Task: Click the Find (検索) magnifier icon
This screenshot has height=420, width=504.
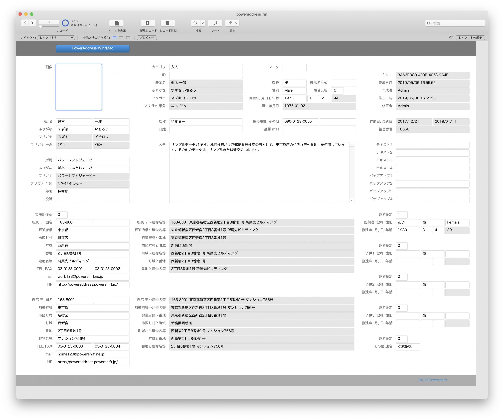Action: 196,23
